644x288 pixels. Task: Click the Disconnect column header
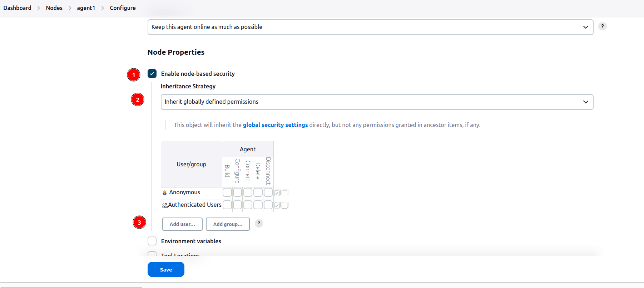268,171
